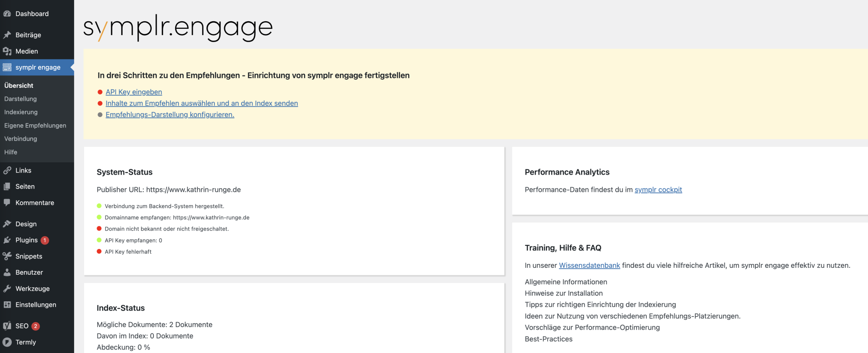The width and height of the screenshot is (868, 353).
Task: Follow the 'API Key eingeben' link
Action: coord(134,92)
